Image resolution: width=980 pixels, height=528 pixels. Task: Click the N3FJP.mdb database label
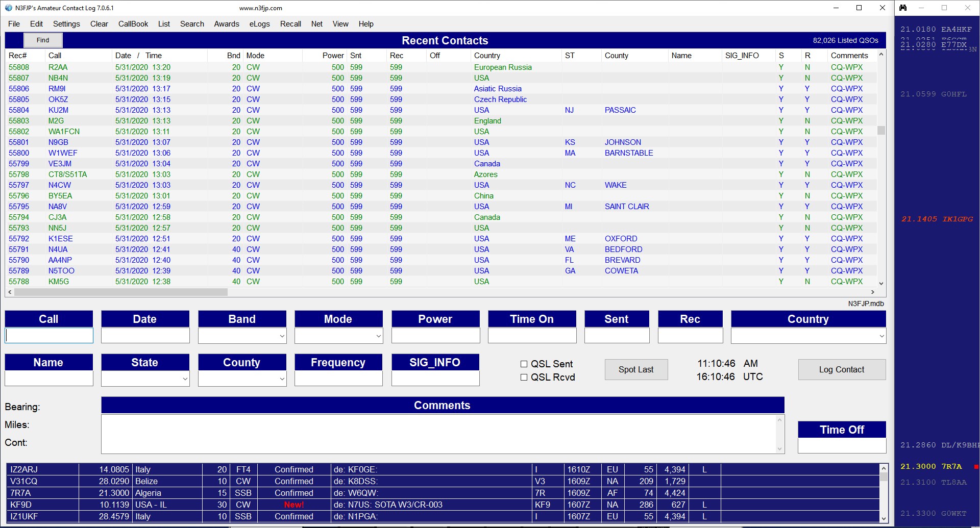[866, 304]
